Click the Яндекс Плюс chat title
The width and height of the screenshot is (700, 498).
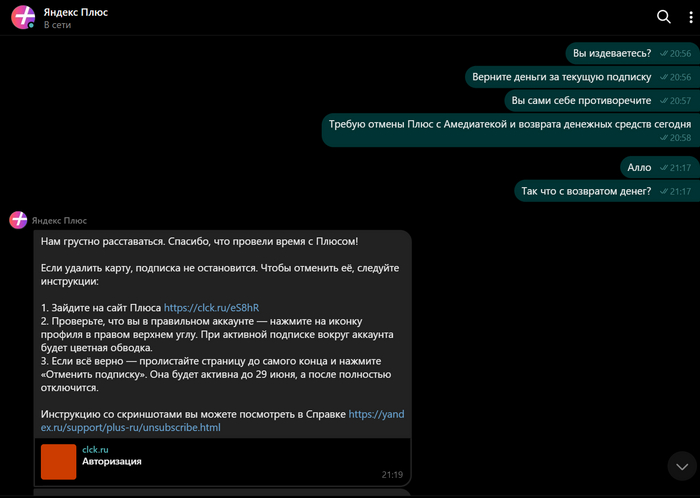point(75,12)
